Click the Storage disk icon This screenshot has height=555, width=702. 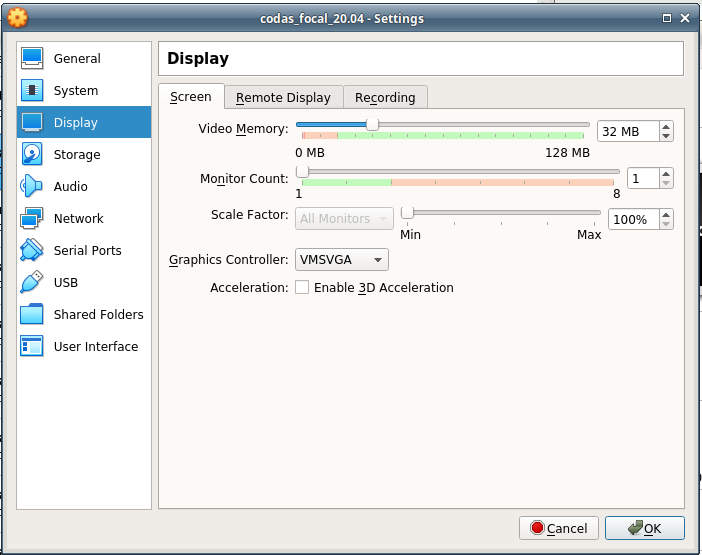pos(32,154)
